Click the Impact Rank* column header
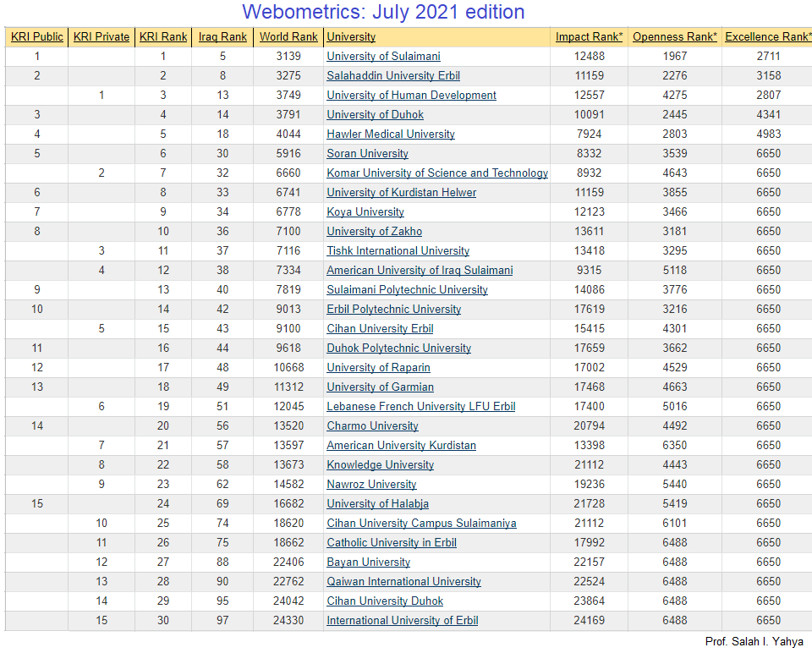Screen dimensions: 812x653 point(589,36)
